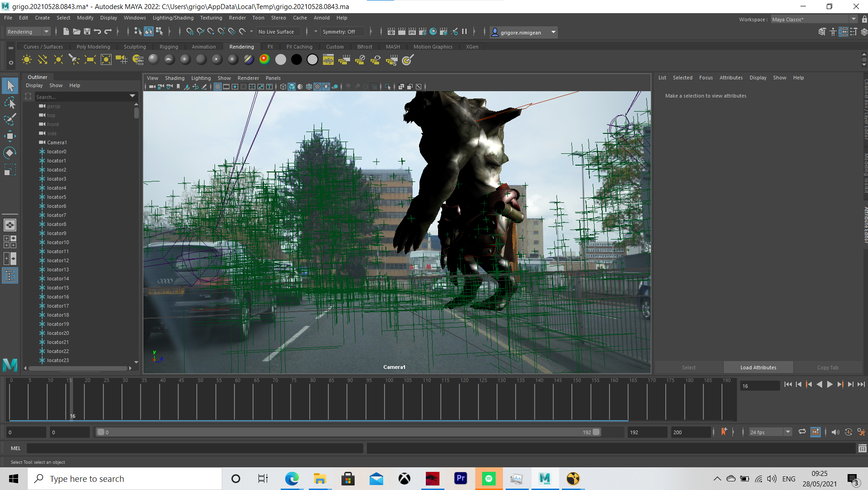Screen dimensions: 868x490
Task: Click the Undo arrow icon
Action: pyautogui.click(x=98, y=31)
